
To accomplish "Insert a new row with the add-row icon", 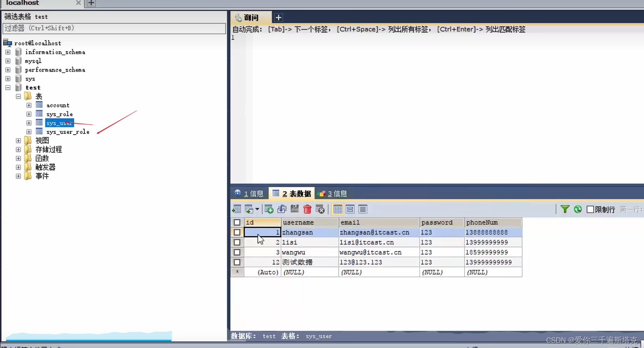I will pos(269,209).
